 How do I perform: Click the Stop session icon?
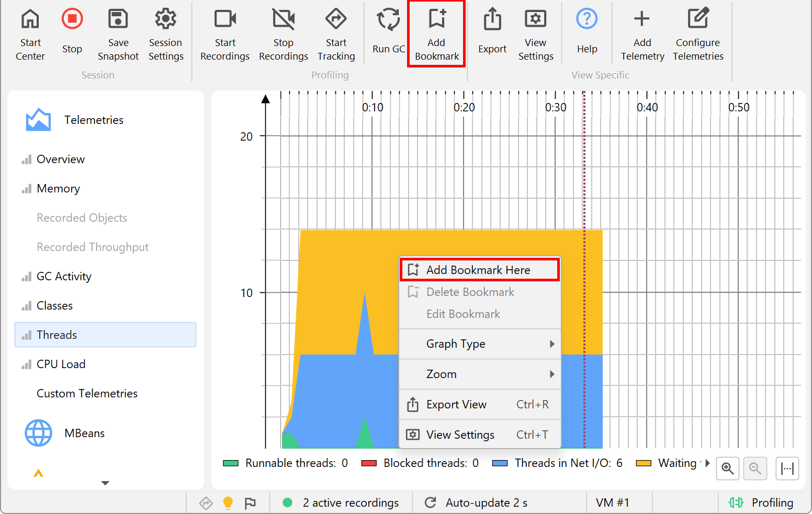pyautogui.click(x=72, y=19)
